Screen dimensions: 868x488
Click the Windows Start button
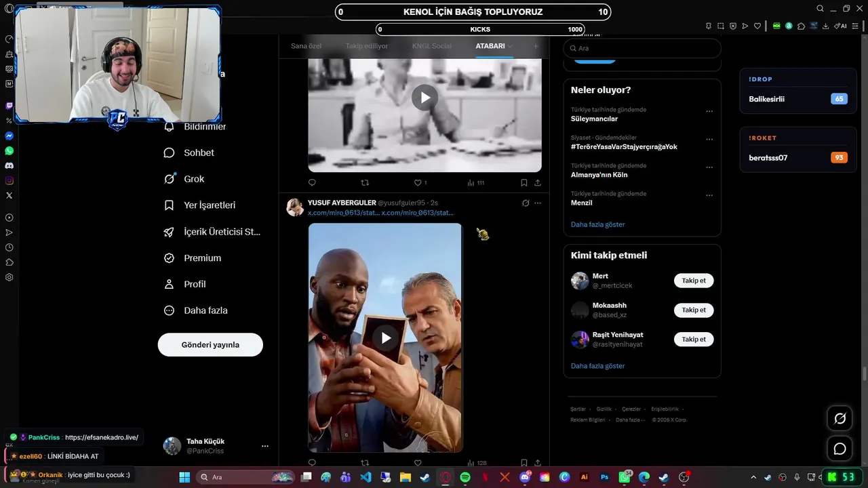pos(184,477)
